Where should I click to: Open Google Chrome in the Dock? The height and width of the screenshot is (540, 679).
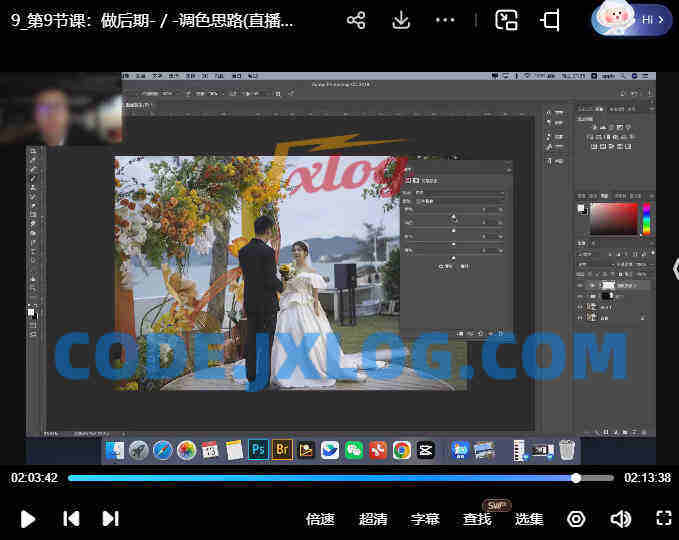401,450
